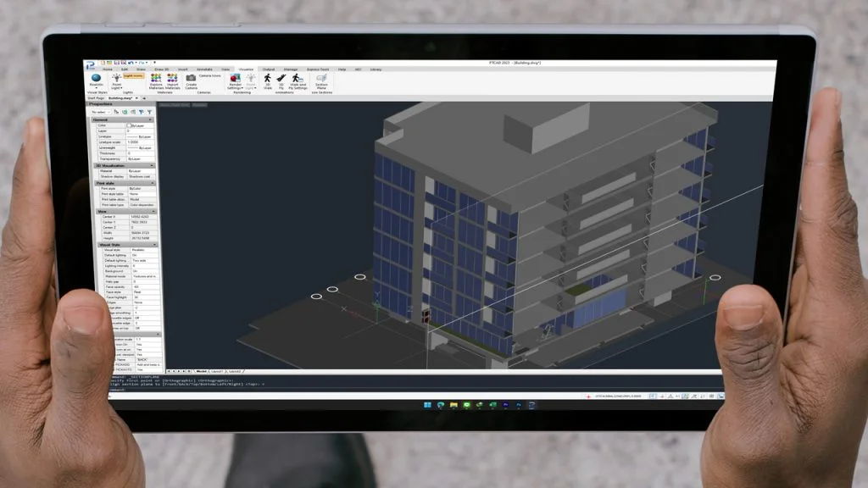Switch to the Draw 3D ribbon tab

click(x=162, y=69)
